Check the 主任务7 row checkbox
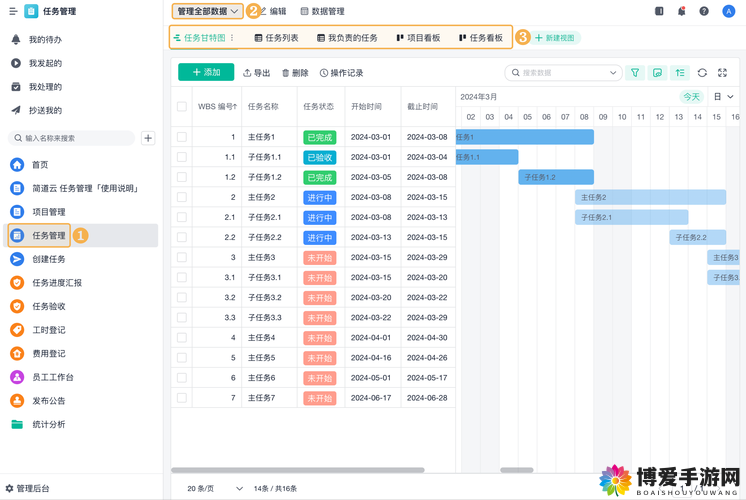746x500 pixels. click(x=182, y=398)
